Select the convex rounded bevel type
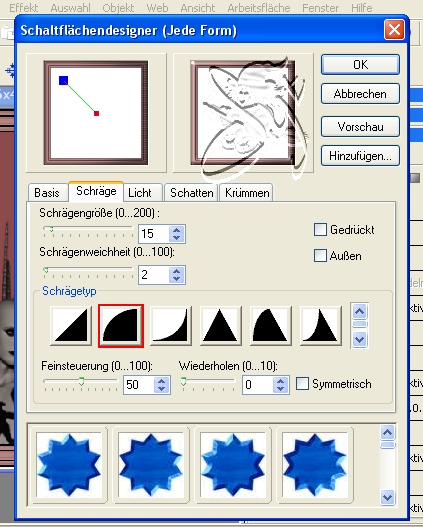 (x=121, y=326)
